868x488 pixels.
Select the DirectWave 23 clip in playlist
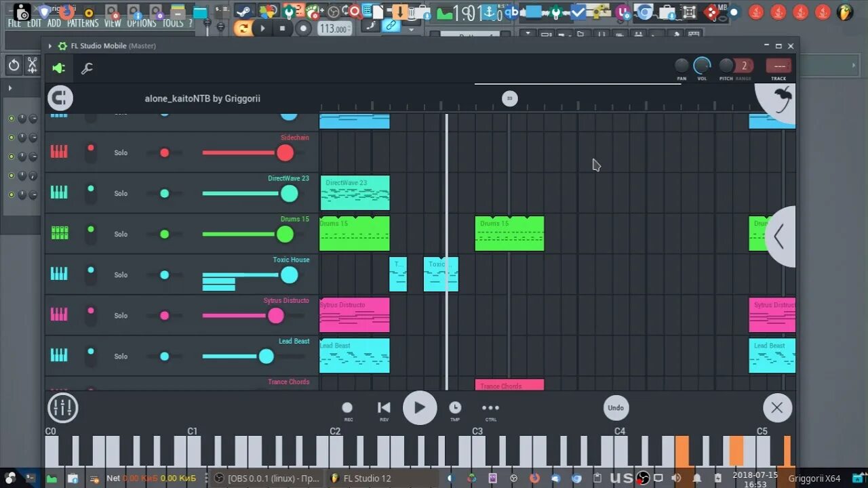355,192
